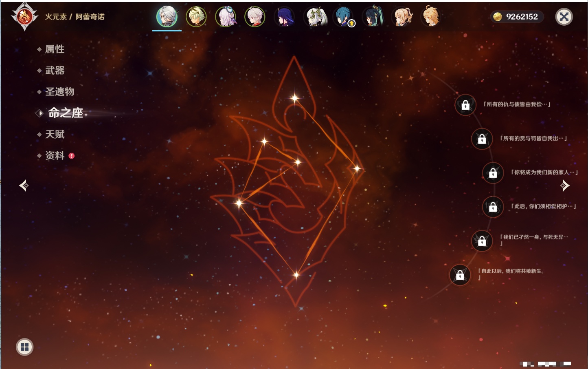The image size is (588, 369).
Task: Go to the next character with right arrow
Action: point(565,186)
